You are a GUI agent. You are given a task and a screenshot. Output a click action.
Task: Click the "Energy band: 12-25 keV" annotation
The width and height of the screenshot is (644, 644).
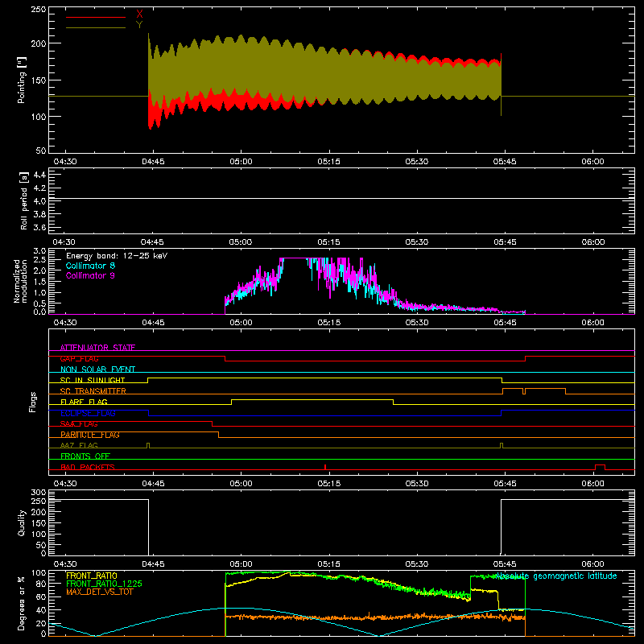117,256
